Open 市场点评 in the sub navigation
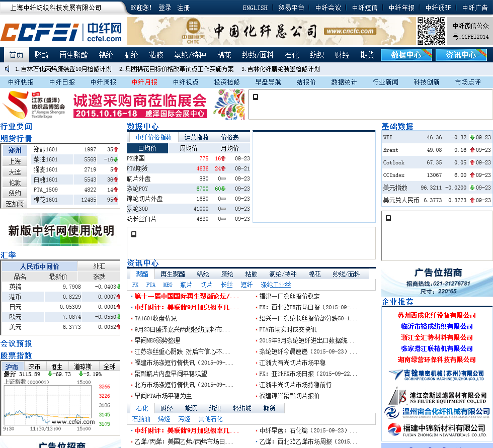The width and height of the screenshot is (493, 448). [x=468, y=82]
